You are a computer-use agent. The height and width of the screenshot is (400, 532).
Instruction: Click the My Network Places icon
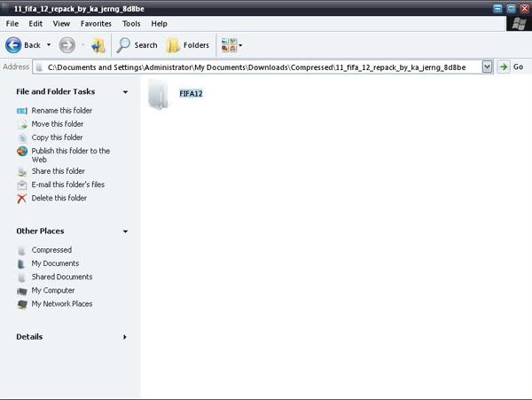tap(22, 304)
